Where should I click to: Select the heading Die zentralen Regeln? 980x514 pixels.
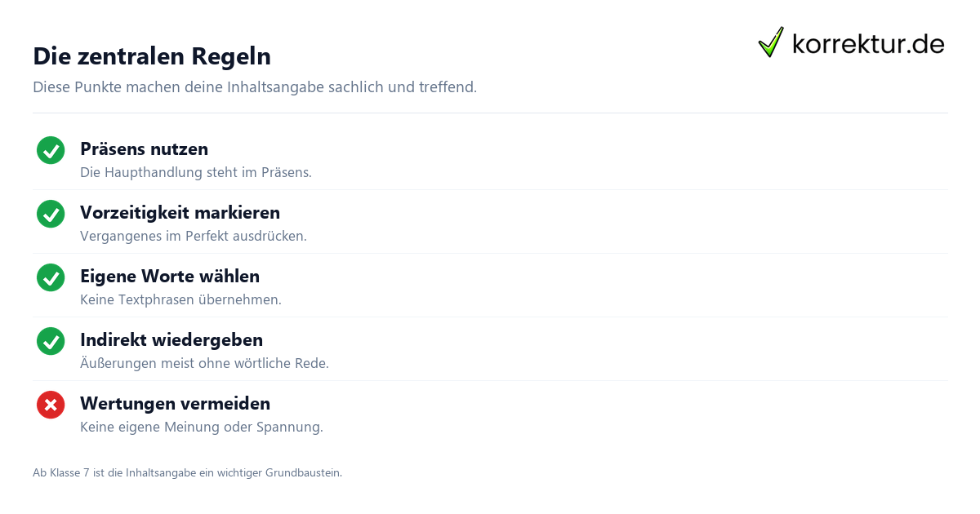point(152,56)
